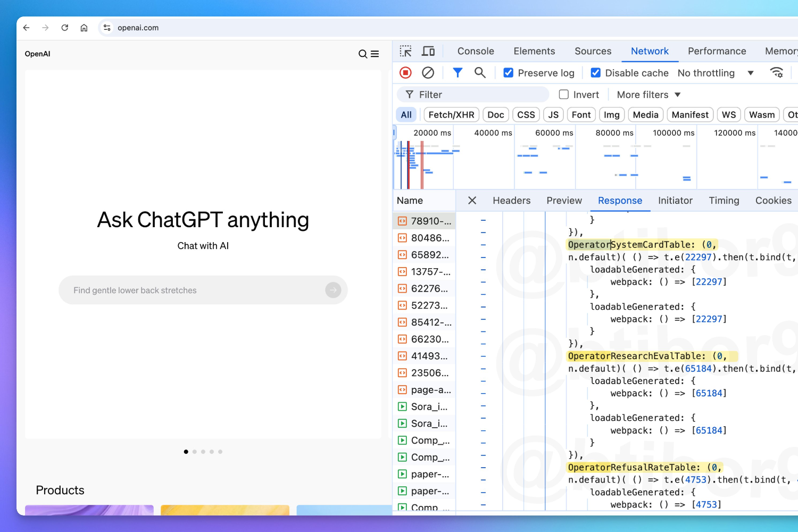
Task: Select the page-a script request
Action: 425,390
